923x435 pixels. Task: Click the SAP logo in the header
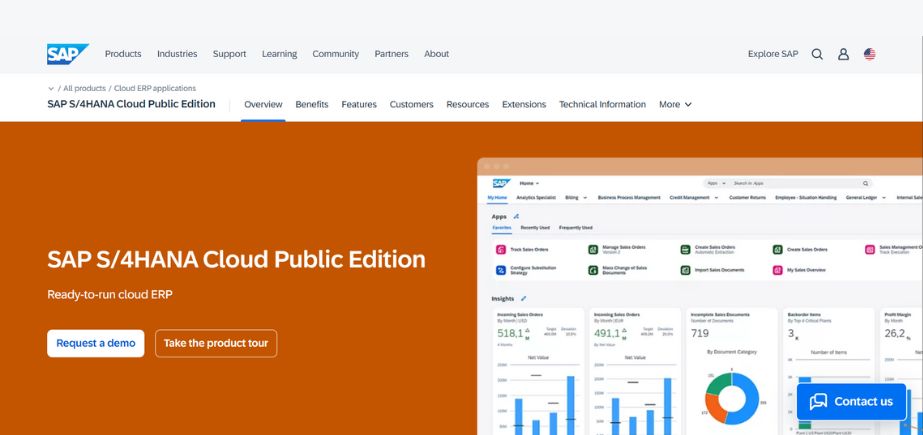[x=68, y=54]
